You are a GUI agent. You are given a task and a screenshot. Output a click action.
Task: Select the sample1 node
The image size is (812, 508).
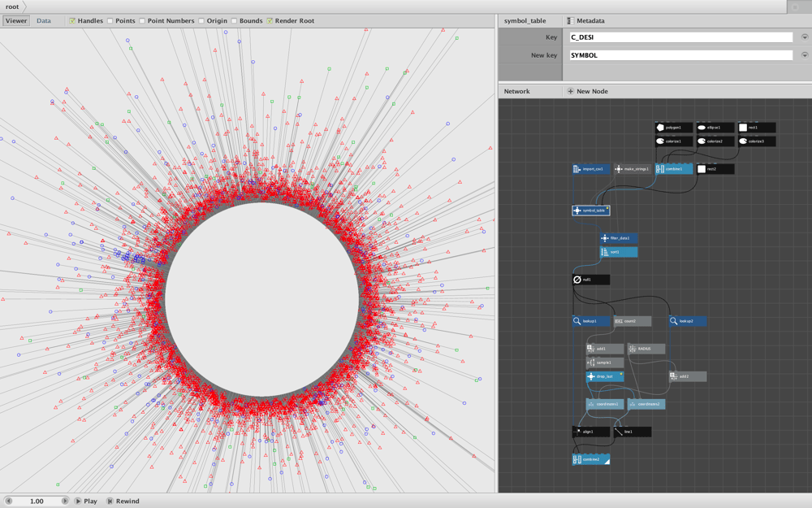coord(605,363)
